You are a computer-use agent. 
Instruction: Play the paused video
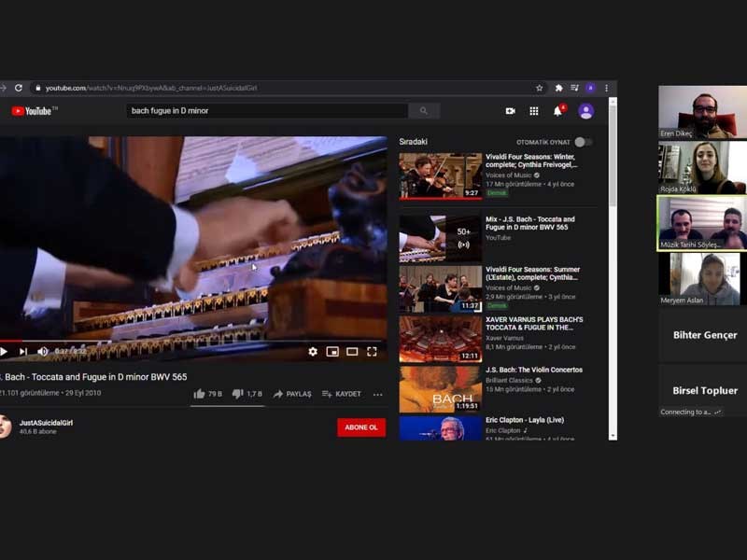point(4,352)
